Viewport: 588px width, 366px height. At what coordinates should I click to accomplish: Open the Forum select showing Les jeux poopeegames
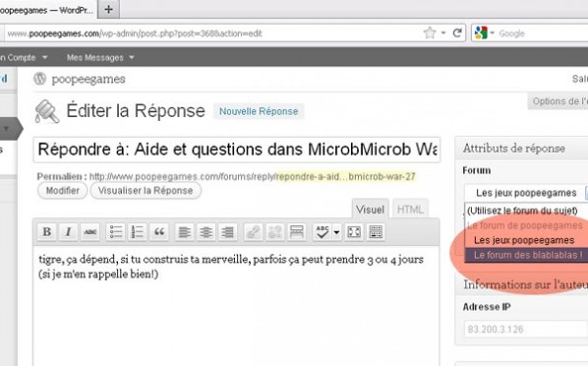tap(526, 193)
